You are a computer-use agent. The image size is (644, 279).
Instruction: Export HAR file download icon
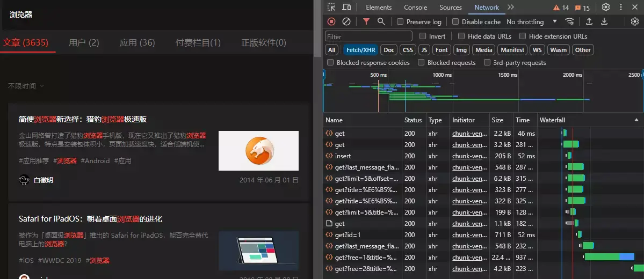coord(604,22)
